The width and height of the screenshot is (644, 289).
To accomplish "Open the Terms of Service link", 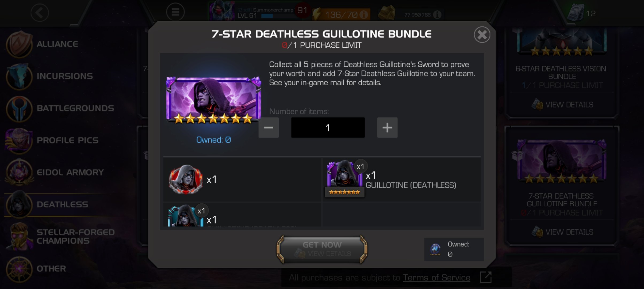I will (x=436, y=277).
